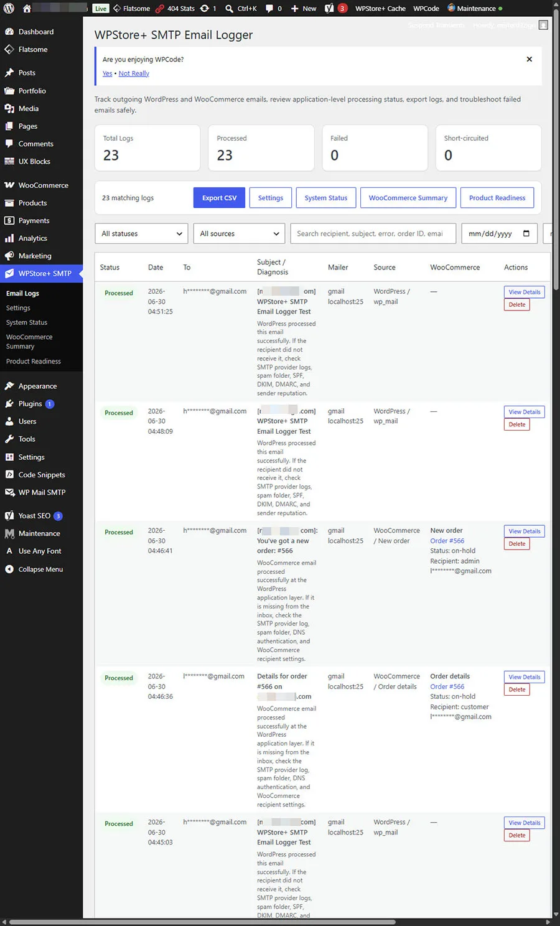Screen dimensions: 560x926
Task: Open Yoast SEO in sidebar
Action: pos(34,516)
